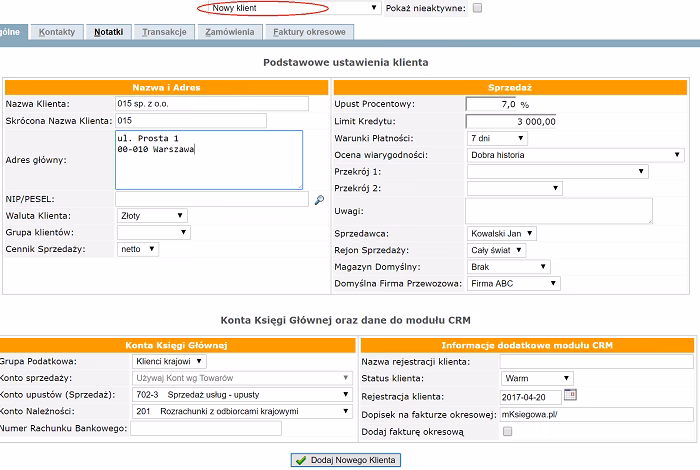The image size is (700, 470).
Task: Click the Podstawowe ustawienia klienta heading
Action: pyautogui.click(x=346, y=62)
